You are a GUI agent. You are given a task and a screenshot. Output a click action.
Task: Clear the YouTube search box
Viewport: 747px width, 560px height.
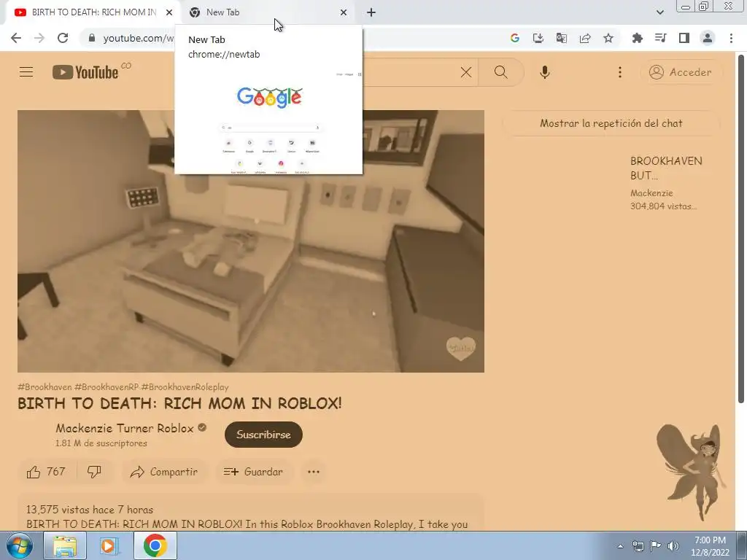point(466,72)
